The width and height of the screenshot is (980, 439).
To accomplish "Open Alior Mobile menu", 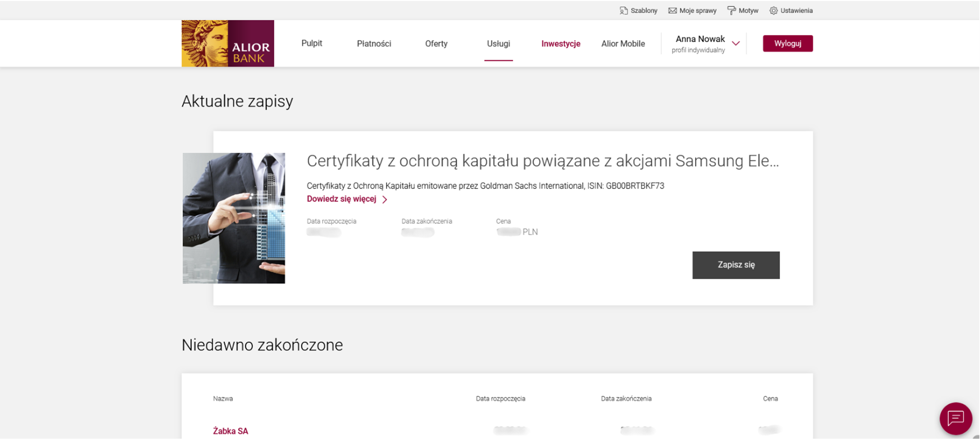I will point(623,44).
